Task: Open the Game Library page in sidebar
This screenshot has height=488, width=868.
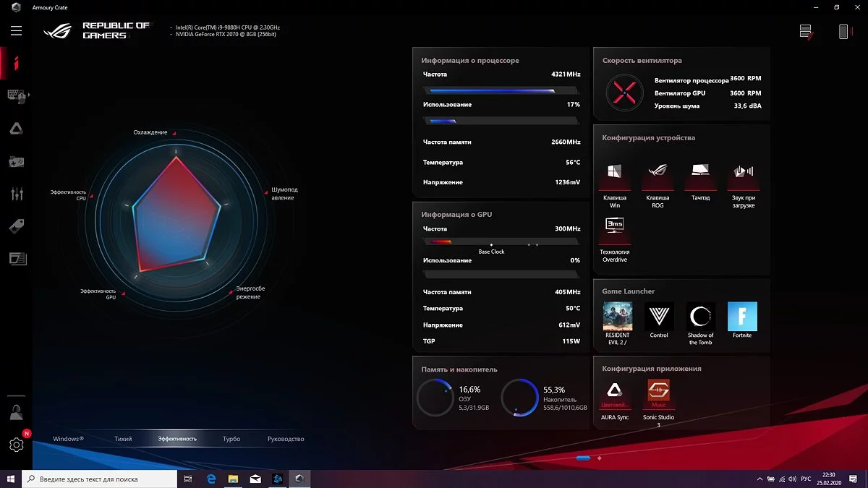Action: 16,161
